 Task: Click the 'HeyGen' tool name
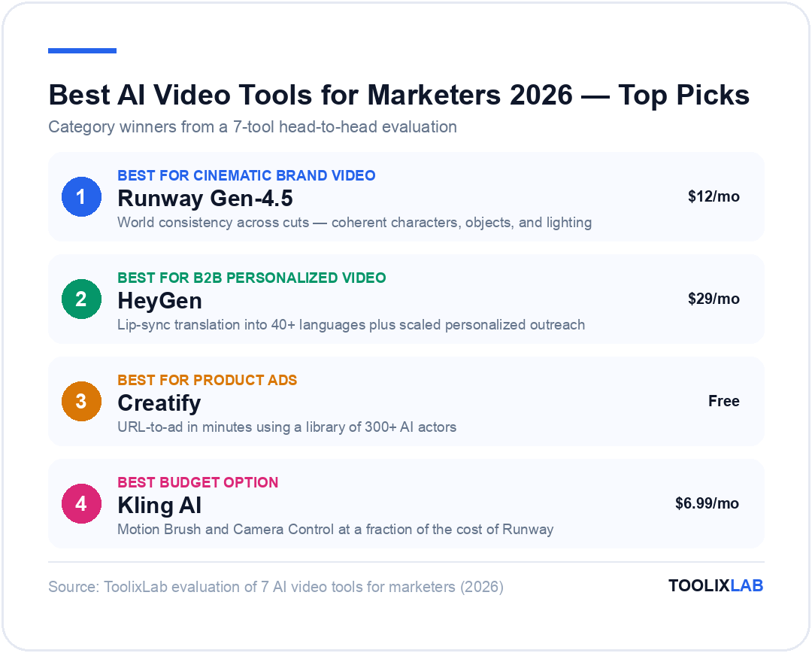pos(159,301)
